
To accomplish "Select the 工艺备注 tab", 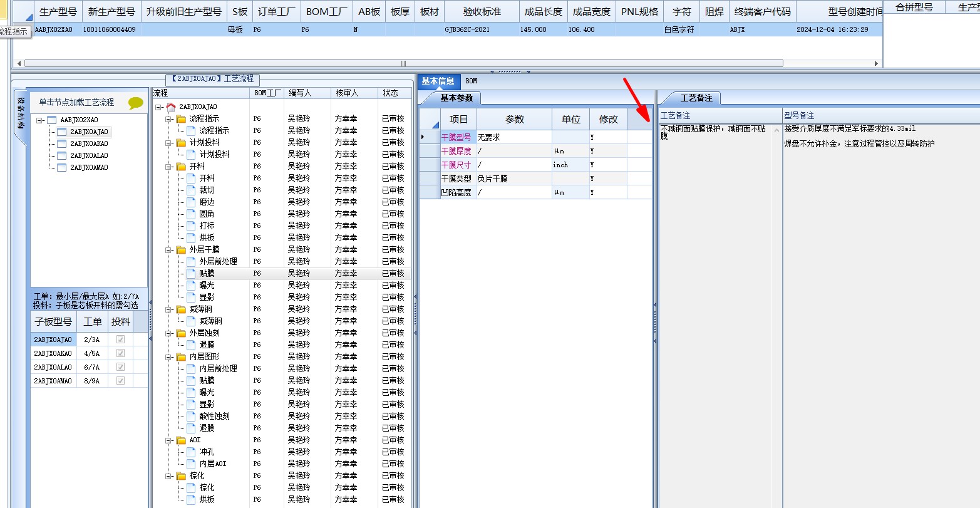I will pos(696,98).
